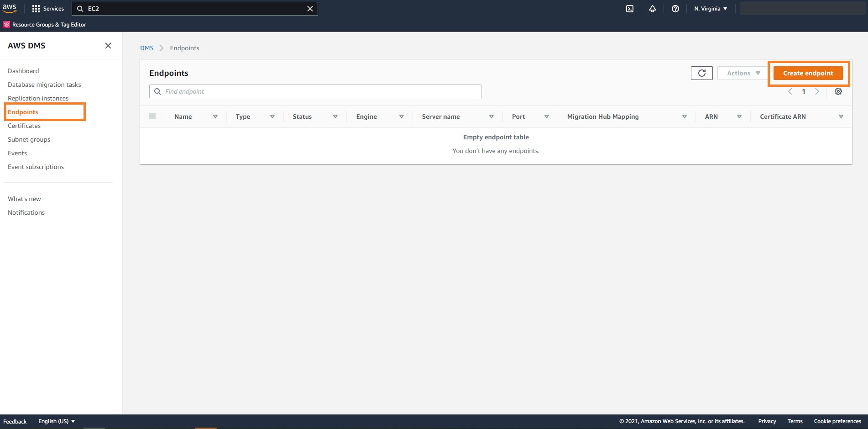Open the Actions dropdown
The height and width of the screenshot is (429, 868).
click(743, 73)
